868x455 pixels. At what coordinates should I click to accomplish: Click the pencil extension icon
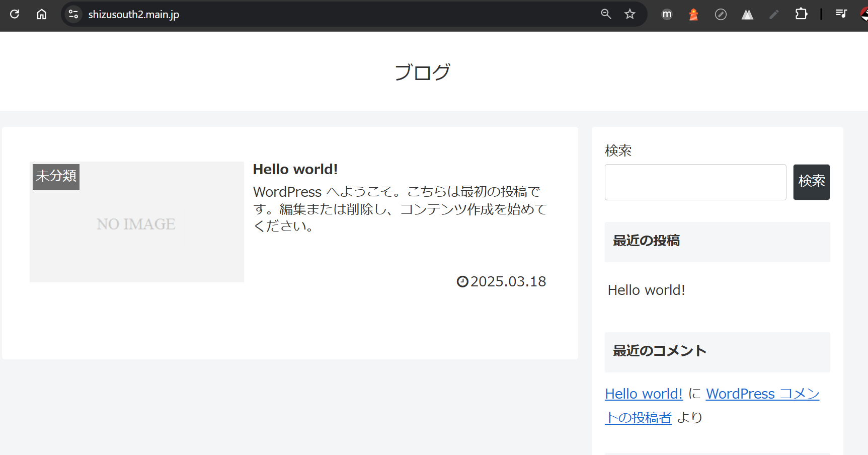[774, 15]
